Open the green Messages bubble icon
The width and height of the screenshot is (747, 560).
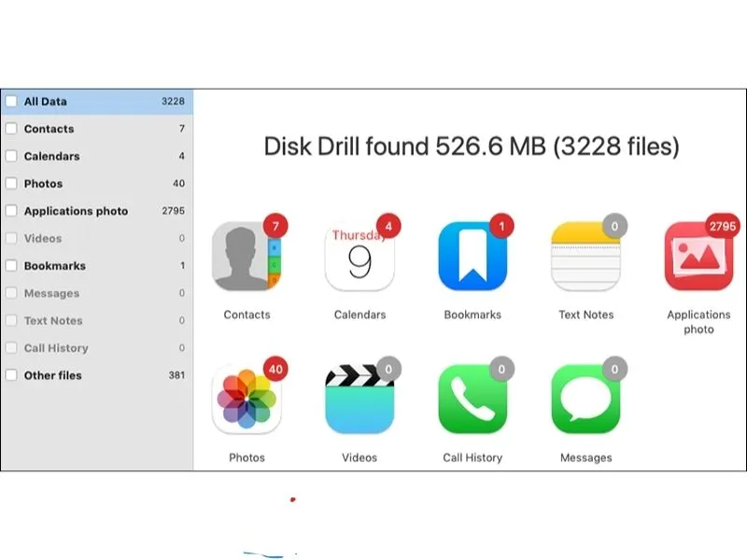coord(586,399)
